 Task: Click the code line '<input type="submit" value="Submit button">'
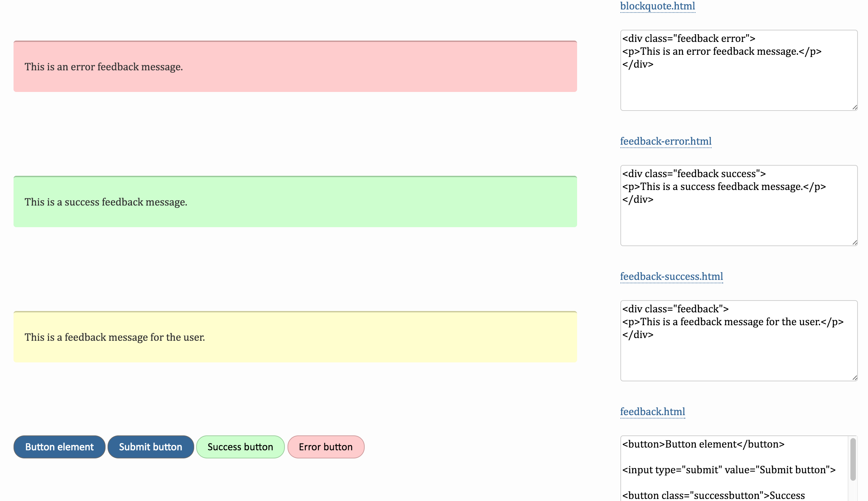pyautogui.click(x=729, y=470)
